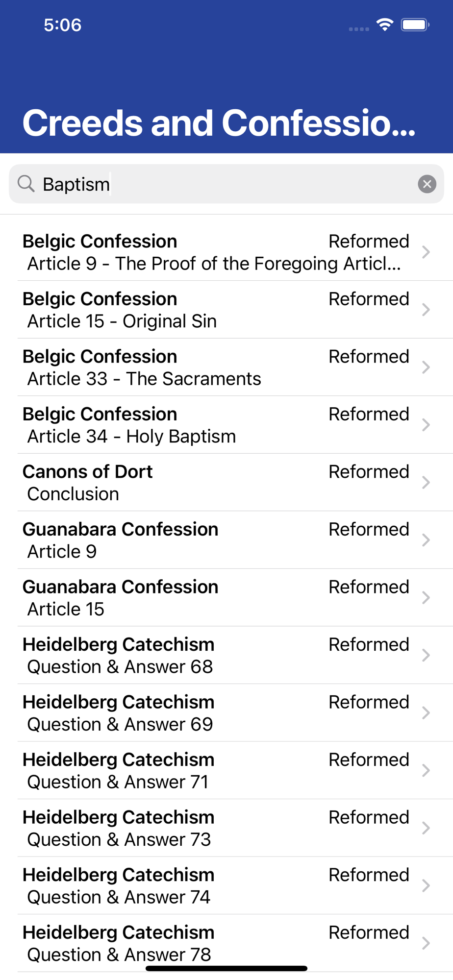Tap chevron beside Article 15 Original Sin

tap(426, 310)
